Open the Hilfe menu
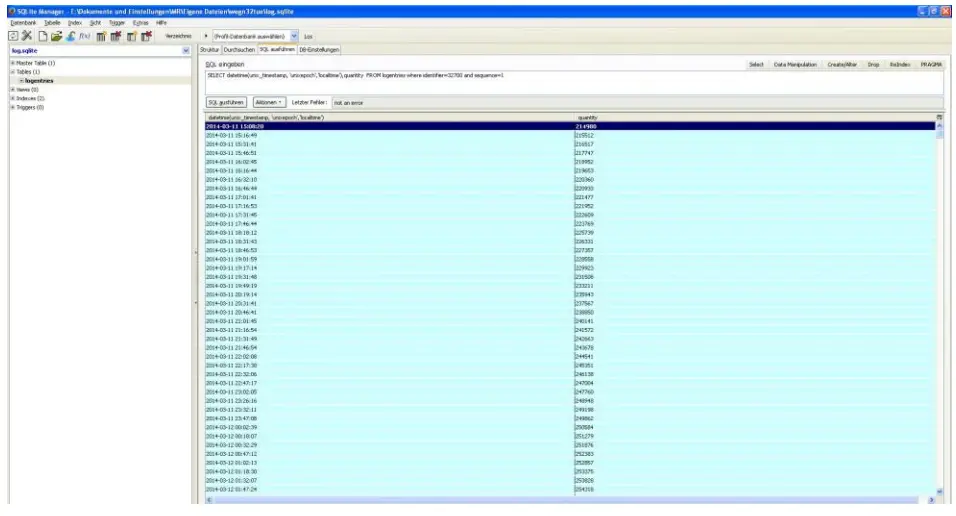The width and height of the screenshot is (956, 516). 161,23
